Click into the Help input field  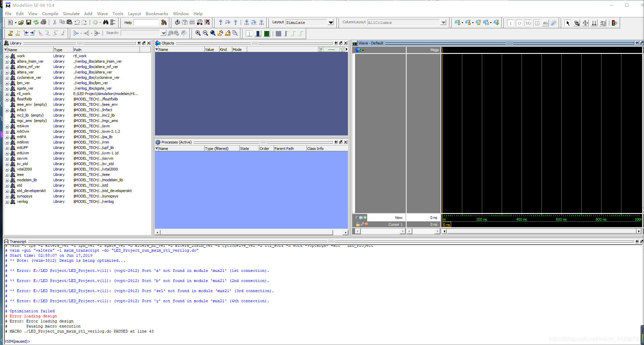click(146, 23)
